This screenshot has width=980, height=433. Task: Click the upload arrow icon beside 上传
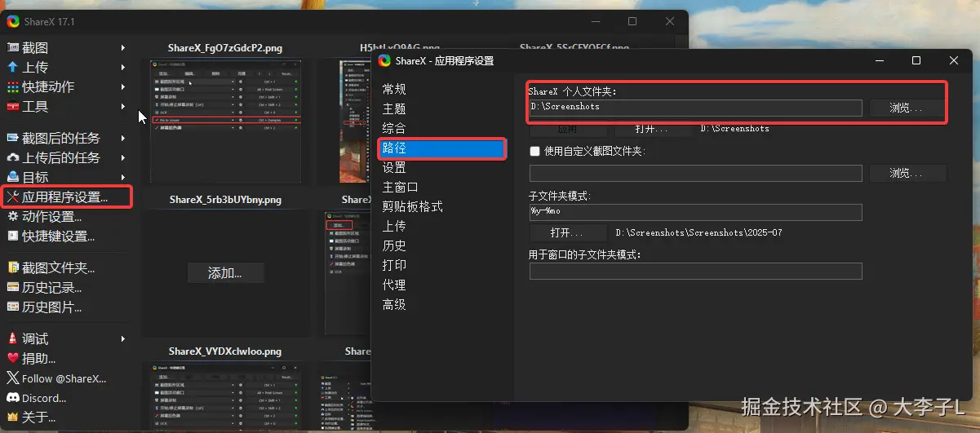(x=13, y=68)
